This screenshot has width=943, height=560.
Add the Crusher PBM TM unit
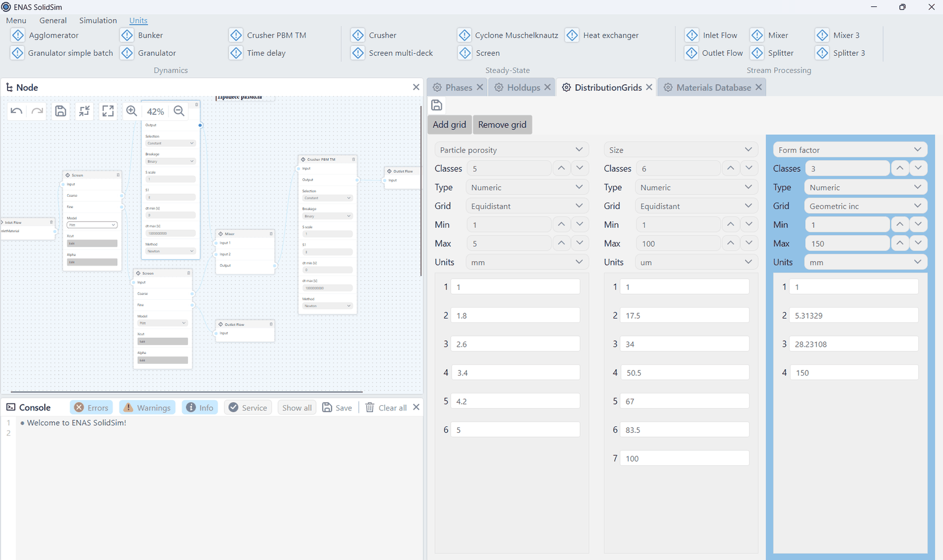click(x=268, y=35)
